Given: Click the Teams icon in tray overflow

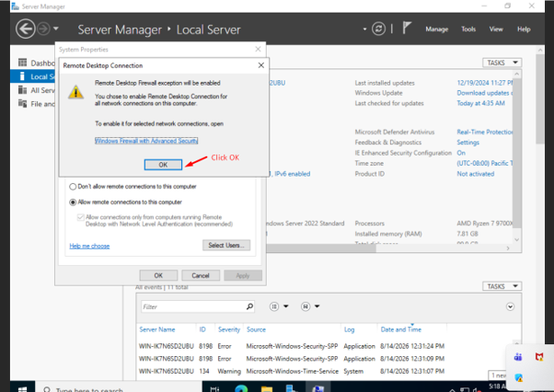Looking at the screenshot, I should coord(518,357).
